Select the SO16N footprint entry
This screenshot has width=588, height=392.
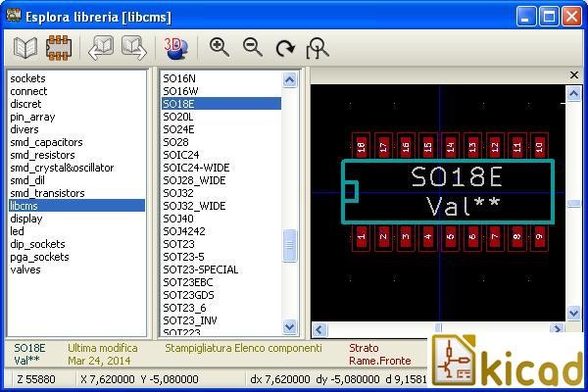pos(179,78)
